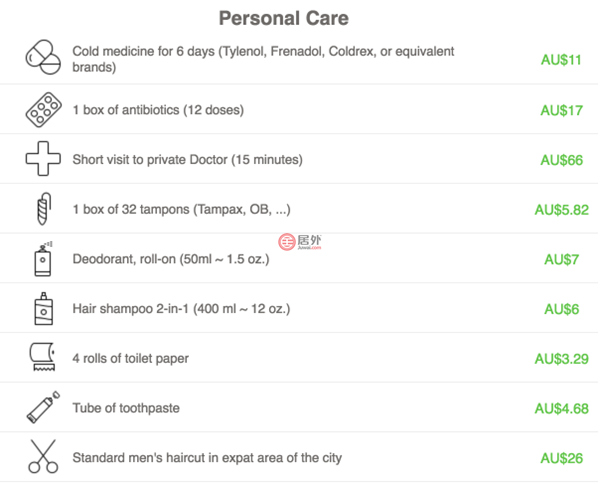Click the shampoo bottle icon
The height and width of the screenshot is (484, 600).
[42, 309]
